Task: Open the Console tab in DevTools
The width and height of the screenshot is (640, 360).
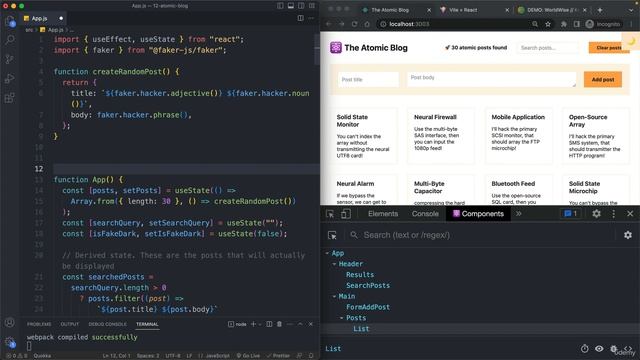Action: click(425, 213)
